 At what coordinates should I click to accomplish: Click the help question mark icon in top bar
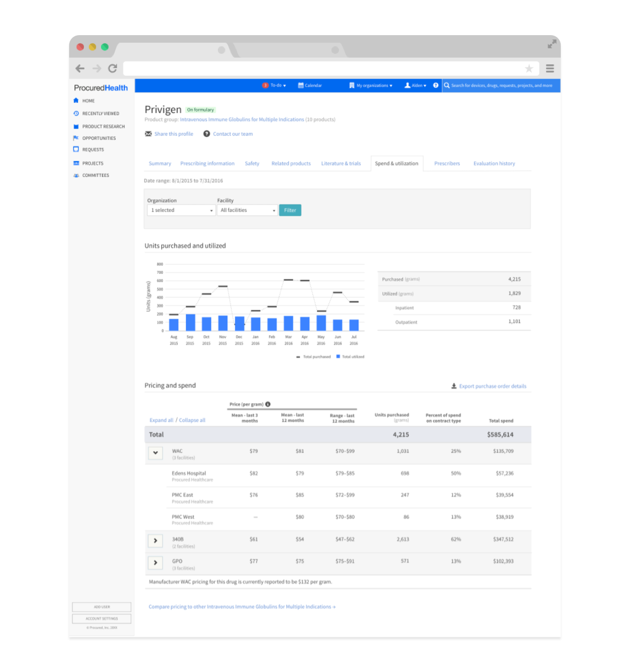436,85
